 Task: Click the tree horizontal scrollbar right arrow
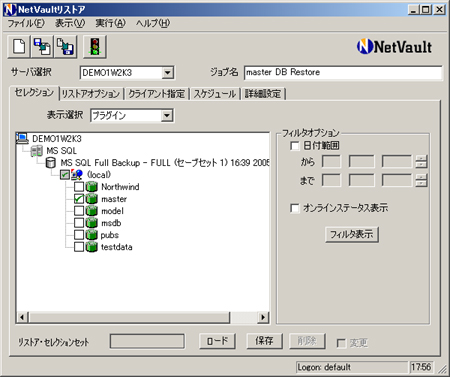point(263,317)
